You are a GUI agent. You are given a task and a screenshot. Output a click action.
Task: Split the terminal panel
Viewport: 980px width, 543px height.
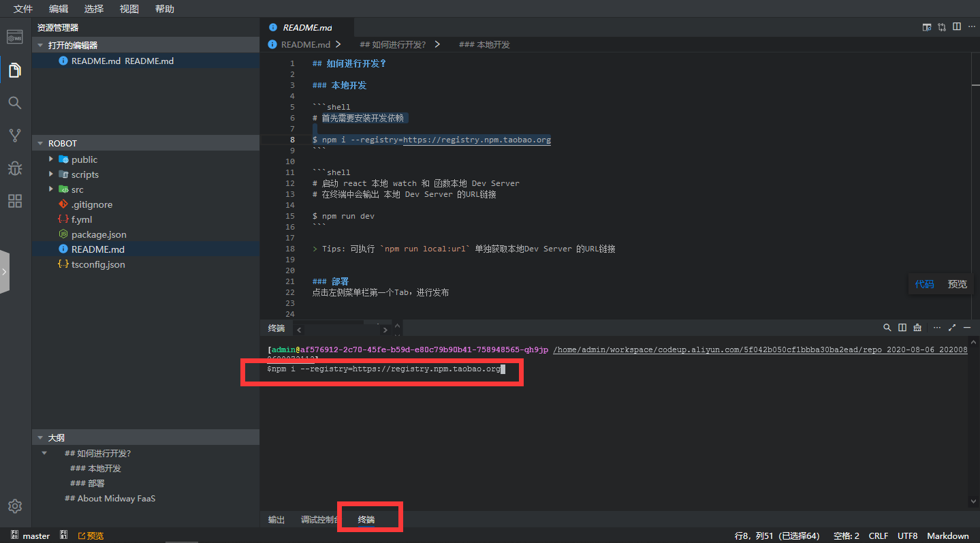pos(902,328)
